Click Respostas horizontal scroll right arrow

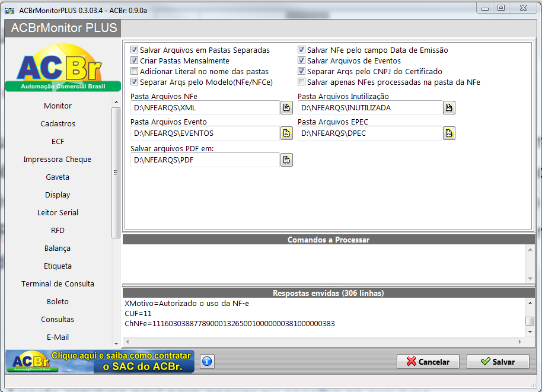tap(520, 342)
